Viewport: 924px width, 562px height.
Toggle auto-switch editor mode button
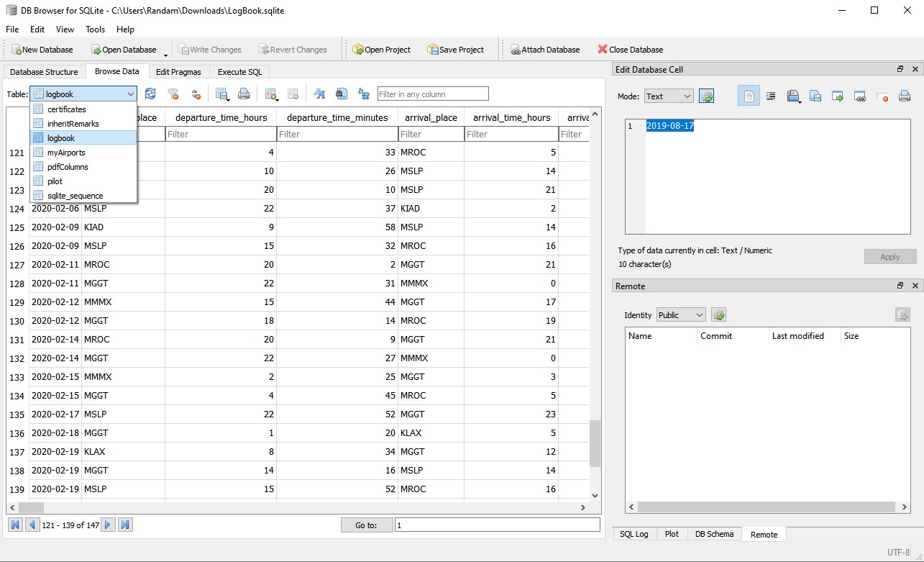[x=706, y=96]
